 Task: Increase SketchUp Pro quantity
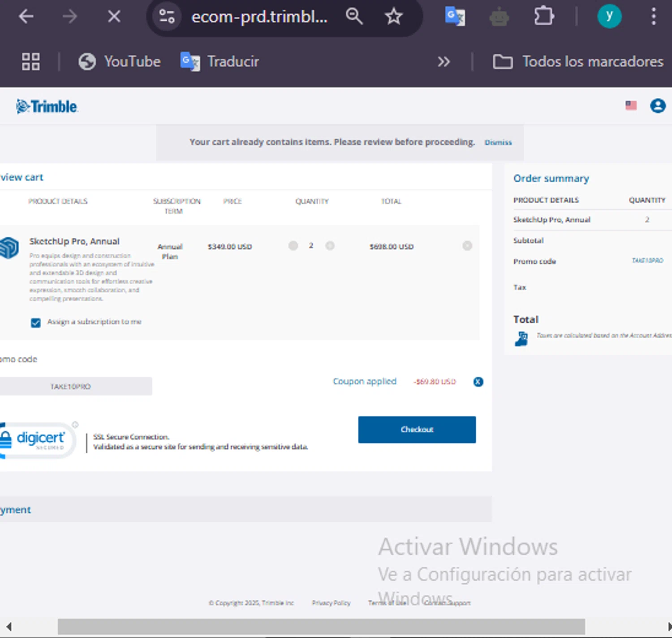click(x=330, y=246)
